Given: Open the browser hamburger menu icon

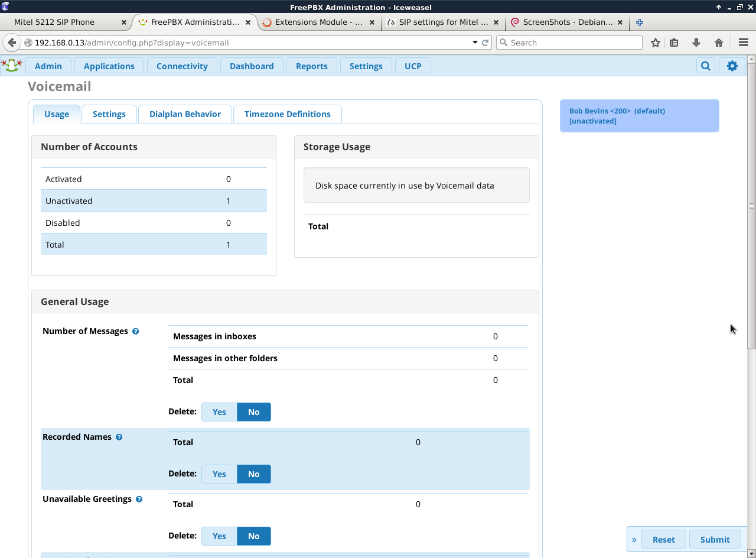Looking at the screenshot, I should [744, 43].
